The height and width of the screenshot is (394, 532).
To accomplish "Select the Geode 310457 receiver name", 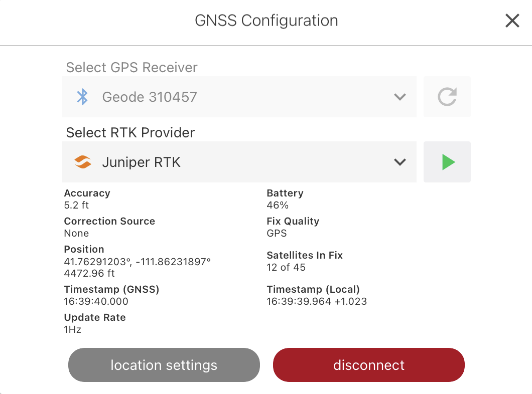I will tap(149, 97).
